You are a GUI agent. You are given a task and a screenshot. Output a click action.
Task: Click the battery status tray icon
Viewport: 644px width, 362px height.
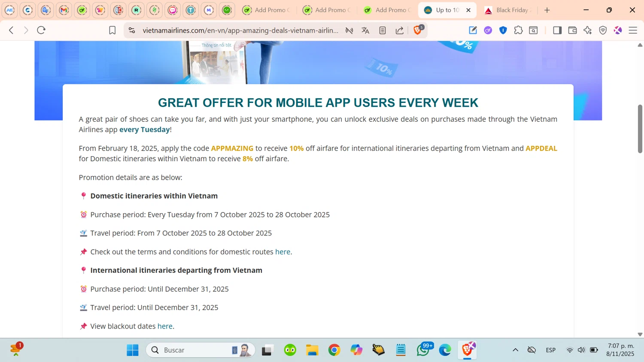(594, 350)
